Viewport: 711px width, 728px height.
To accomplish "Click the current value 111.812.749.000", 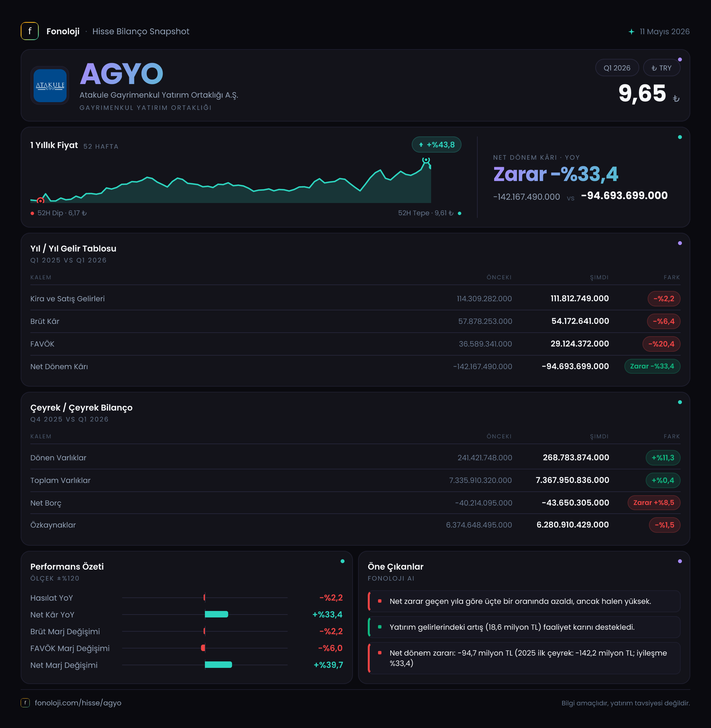I will coord(579,298).
